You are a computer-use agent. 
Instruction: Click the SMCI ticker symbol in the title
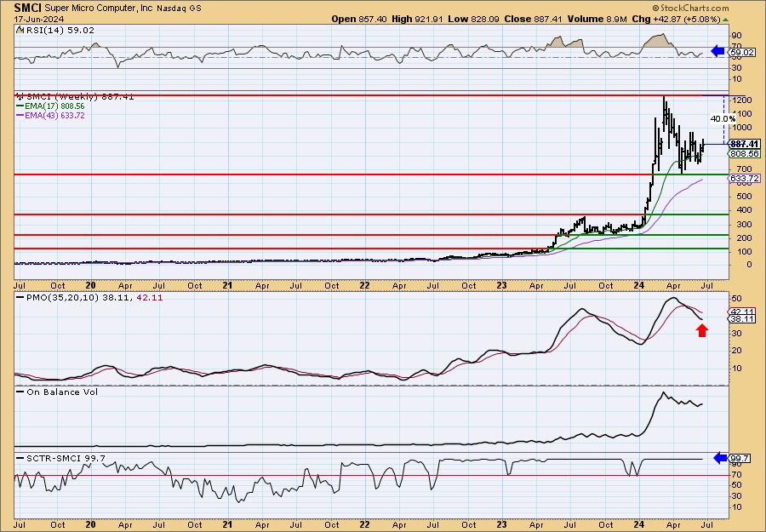point(28,8)
